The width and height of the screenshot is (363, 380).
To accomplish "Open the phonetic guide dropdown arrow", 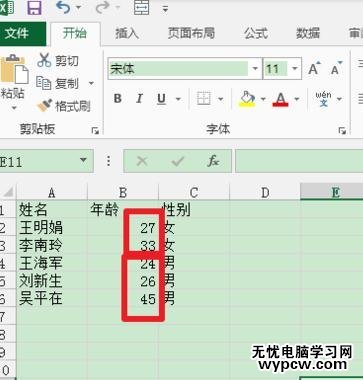I will (339, 99).
